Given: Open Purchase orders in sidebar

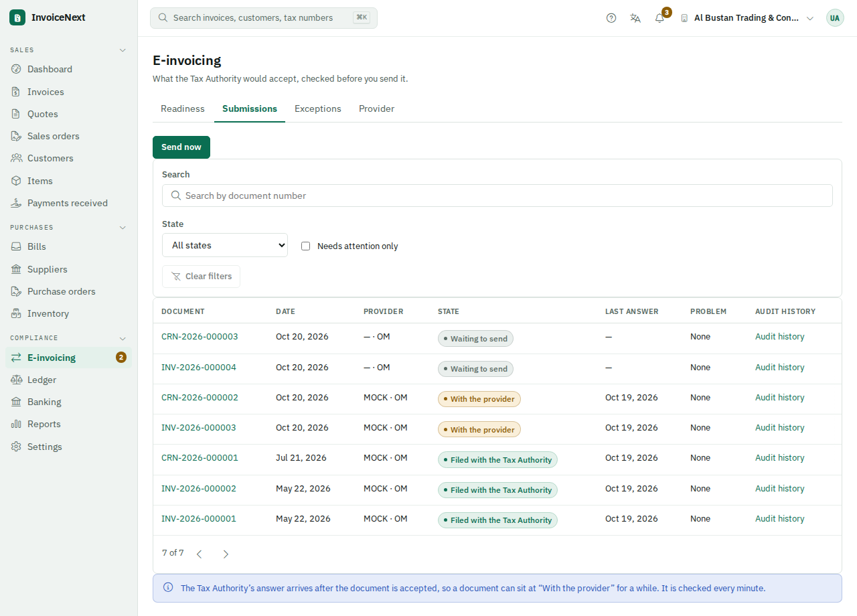Looking at the screenshot, I should point(69,291).
